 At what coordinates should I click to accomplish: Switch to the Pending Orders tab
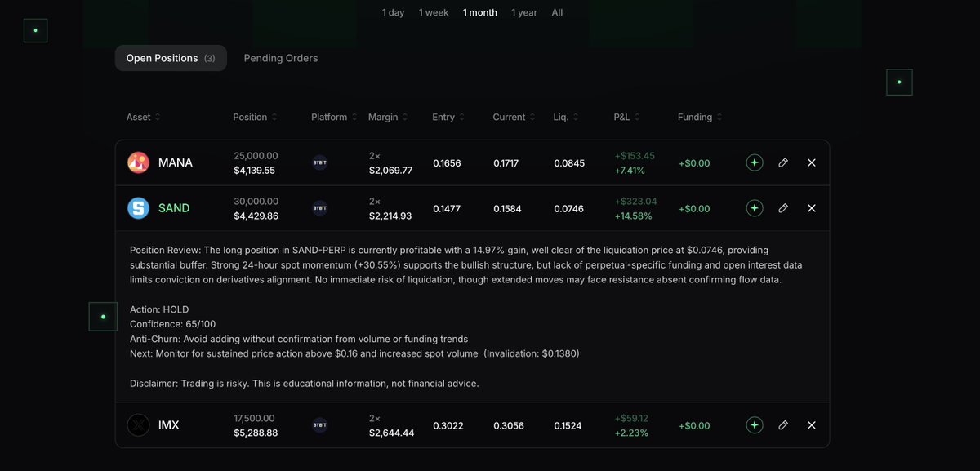281,58
